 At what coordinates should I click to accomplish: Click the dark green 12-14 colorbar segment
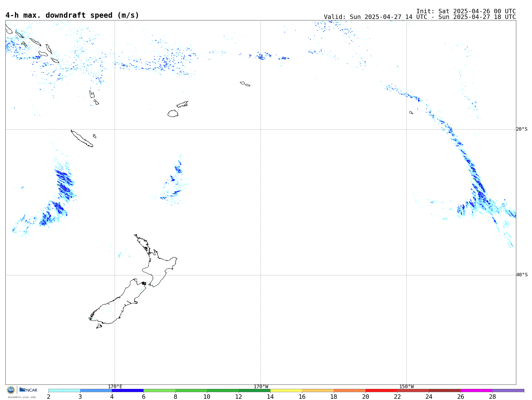pos(255,391)
